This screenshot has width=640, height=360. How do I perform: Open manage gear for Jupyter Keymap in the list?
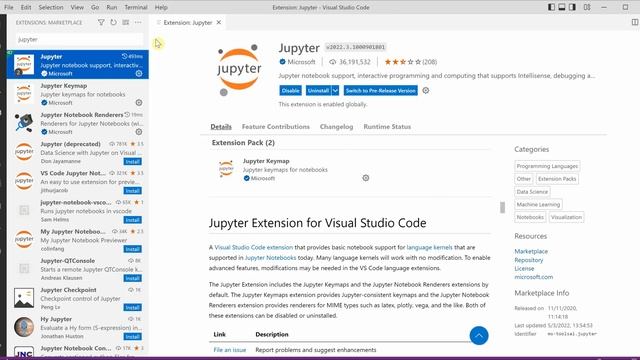(139, 102)
